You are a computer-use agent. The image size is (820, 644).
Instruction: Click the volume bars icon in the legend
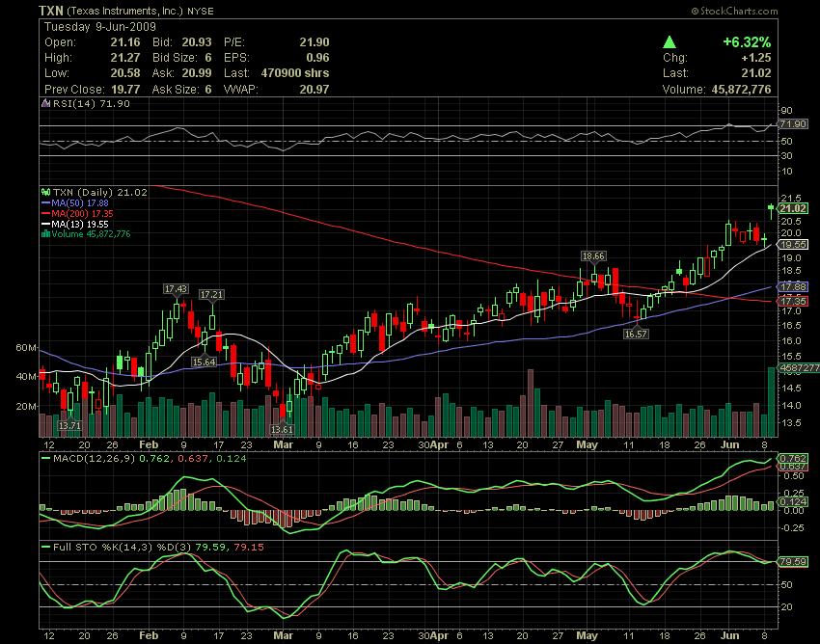coord(45,234)
